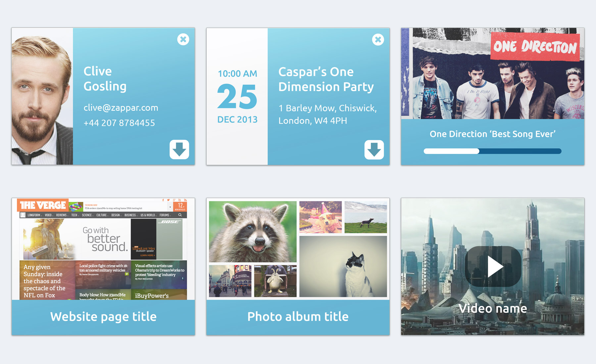This screenshot has height=364, width=596.
Task: View the dog on grassy hill photo
Action: tap(366, 217)
